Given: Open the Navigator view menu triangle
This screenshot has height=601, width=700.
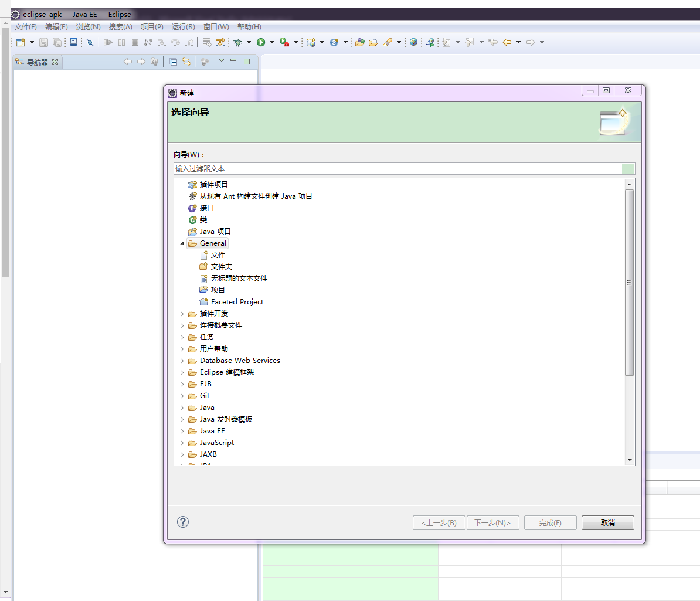Looking at the screenshot, I should 221,61.
